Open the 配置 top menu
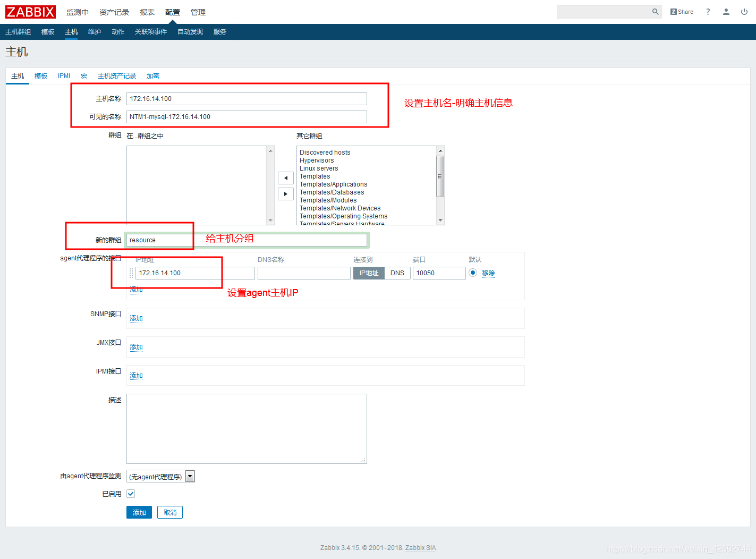The image size is (756, 559). click(x=173, y=12)
